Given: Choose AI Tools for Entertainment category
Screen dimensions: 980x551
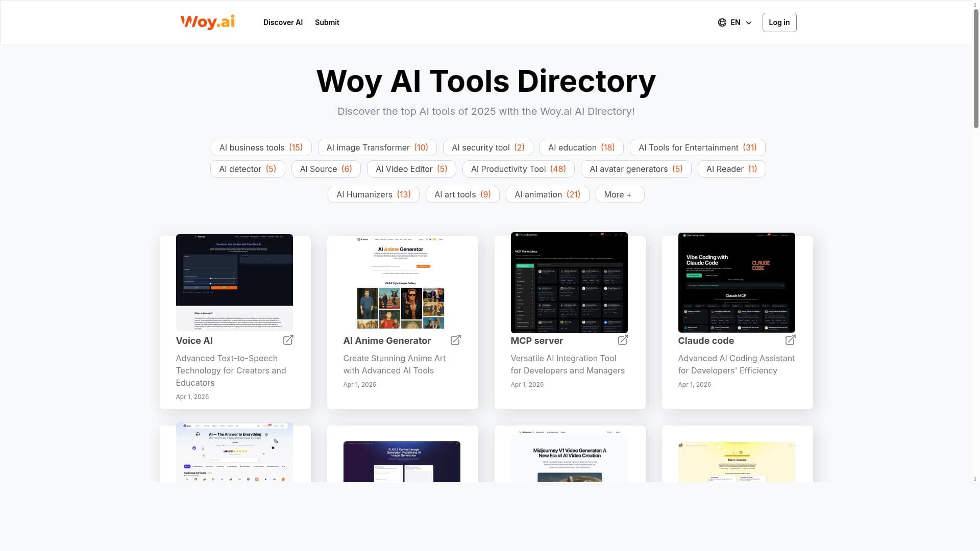Looking at the screenshot, I should 698,147.
